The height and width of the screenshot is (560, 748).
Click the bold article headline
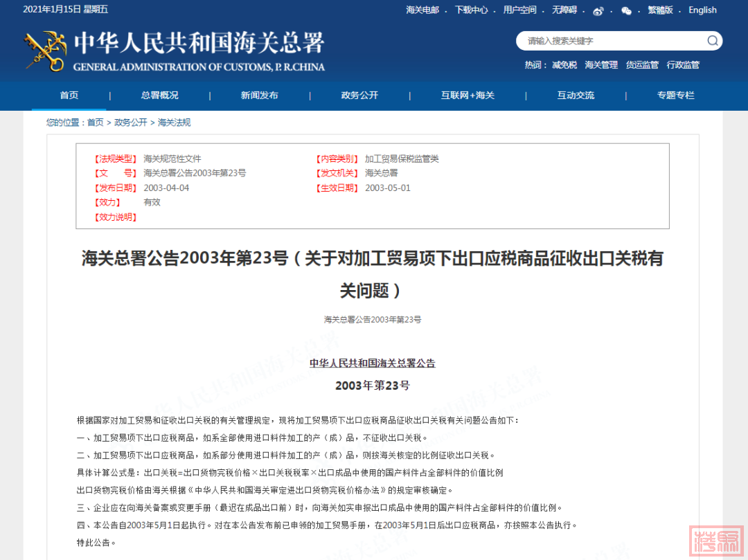(x=372, y=274)
